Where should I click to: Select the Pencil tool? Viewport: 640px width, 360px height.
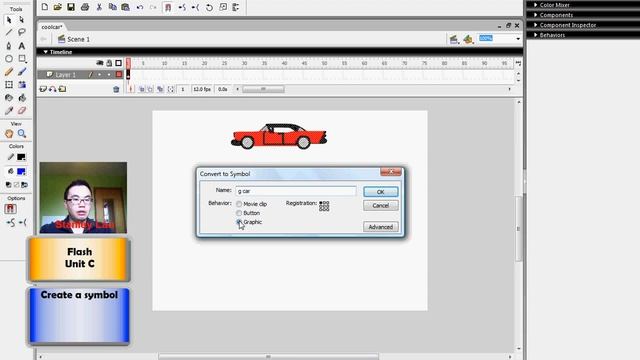pos(9,72)
